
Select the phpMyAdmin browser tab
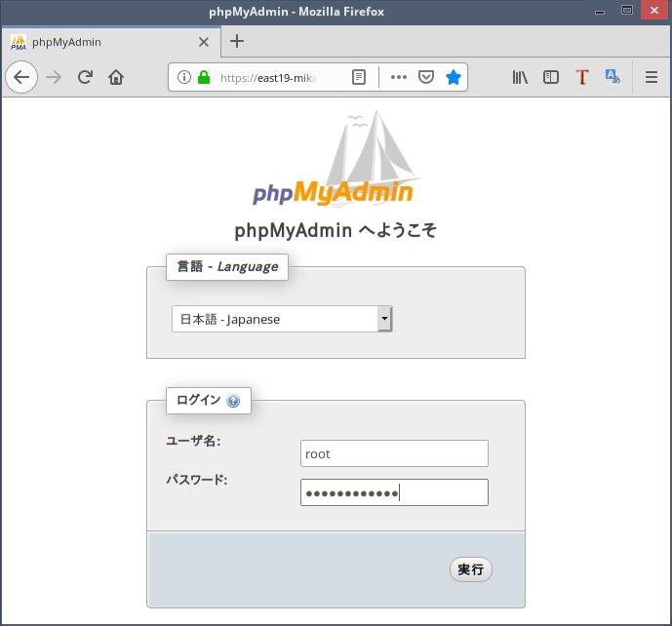point(111,42)
